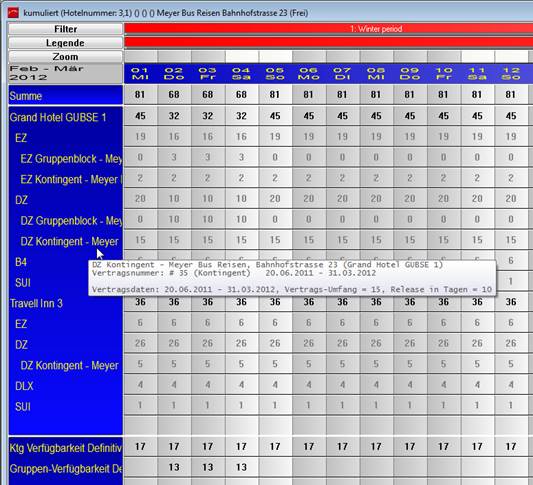Screen dimensions: 533x485
Task: Select the Grand Hotel GUBSE 1 row
Action: (66, 117)
